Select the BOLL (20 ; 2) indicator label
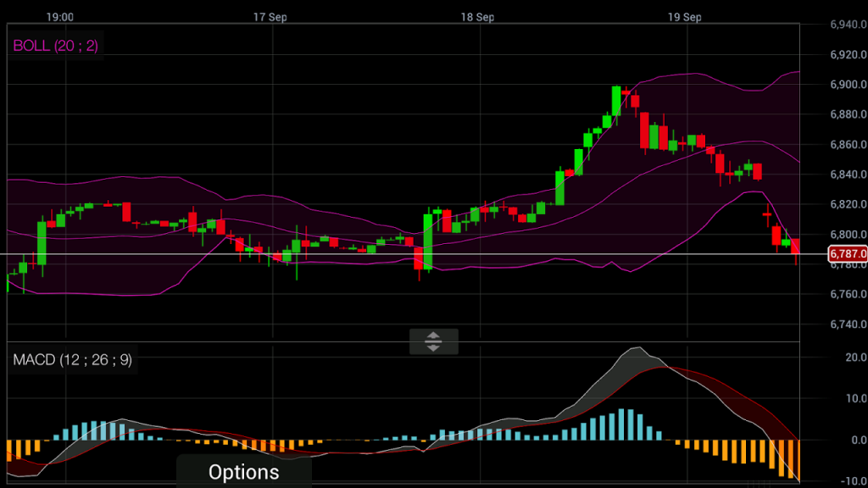868x488 pixels. coord(55,46)
